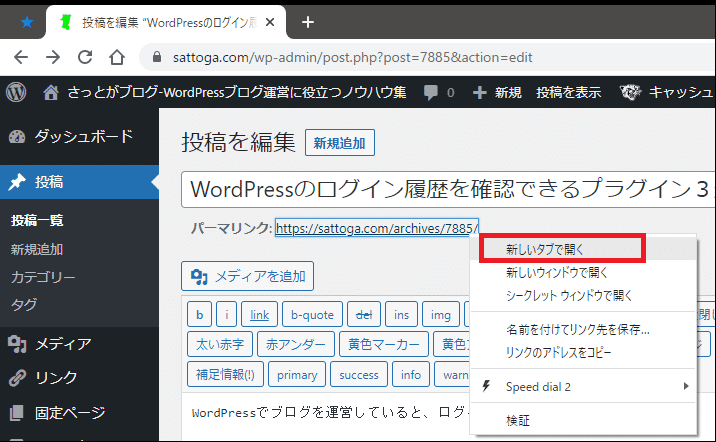Open the キャッシュ cache menu icon
The height and width of the screenshot is (442, 716).
(631, 92)
